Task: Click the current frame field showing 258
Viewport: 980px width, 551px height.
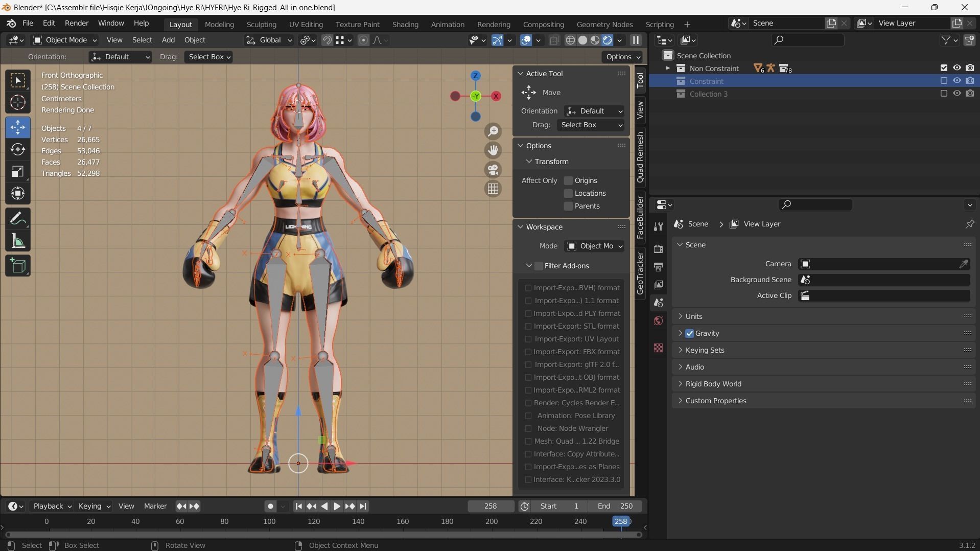Action: [491, 506]
